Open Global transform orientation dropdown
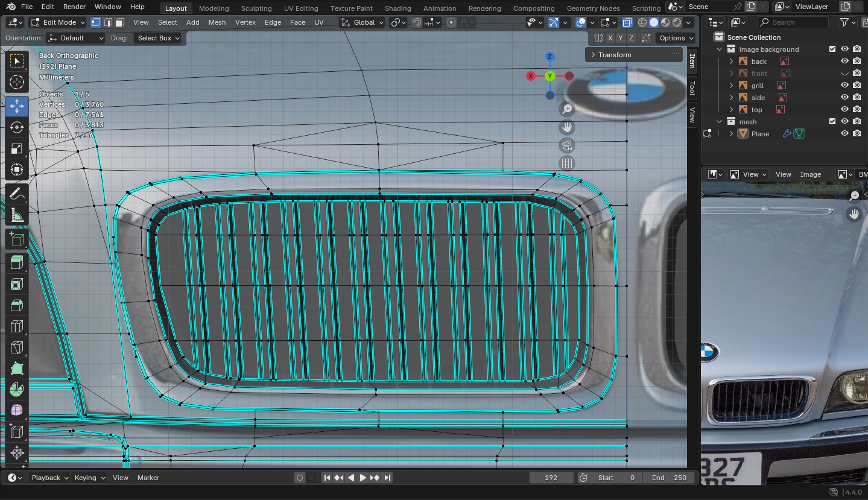Image resolution: width=868 pixels, height=500 pixels. click(362, 22)
